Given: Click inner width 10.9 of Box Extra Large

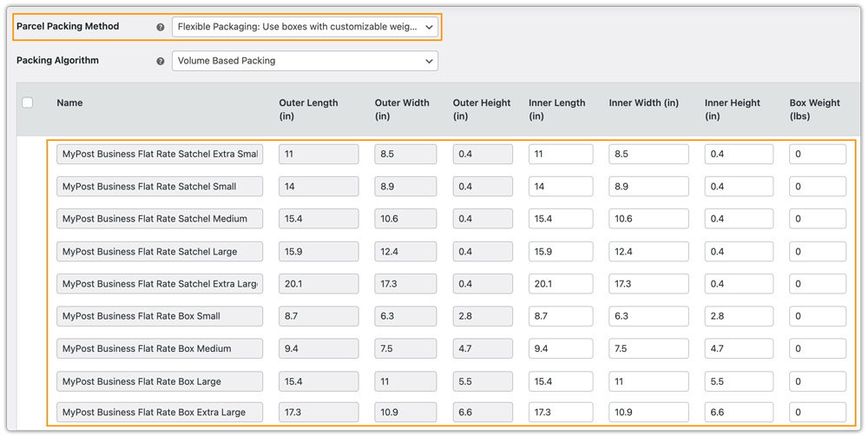Looking at the screenshot, I should pyautogui.click(x=648, y=413).
